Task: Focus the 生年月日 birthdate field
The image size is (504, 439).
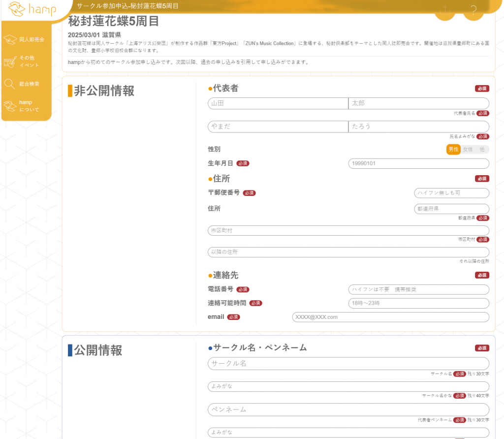Action: click(418, 163)
